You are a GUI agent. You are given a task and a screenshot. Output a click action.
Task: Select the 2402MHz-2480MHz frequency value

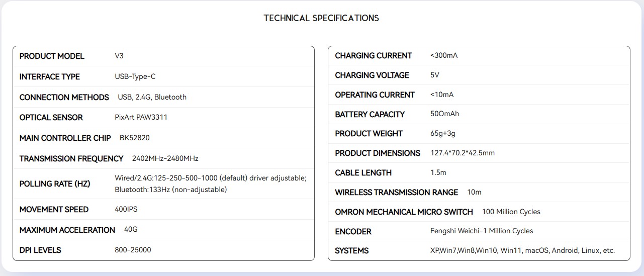pyautogui.click(x=165, y=158)
